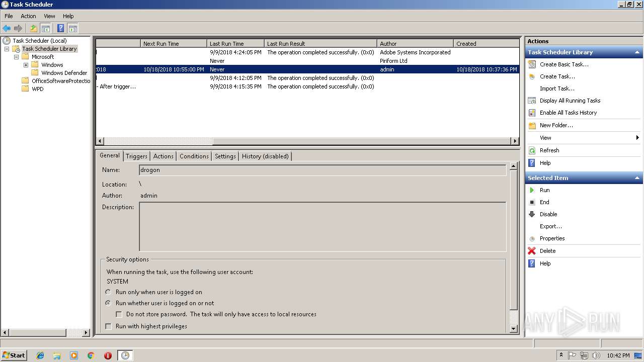Expand the Windows folder node
This screenshot has width=644, height=362.
[26, 65]
